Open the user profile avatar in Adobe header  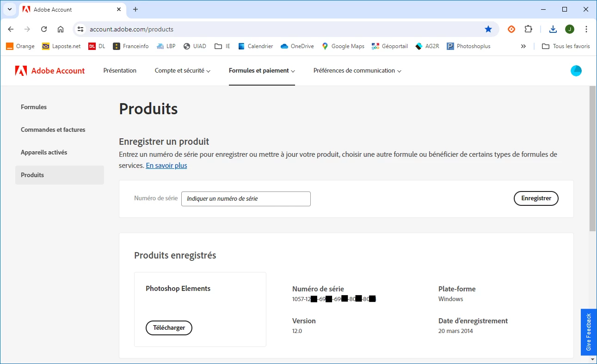point(576,71)
